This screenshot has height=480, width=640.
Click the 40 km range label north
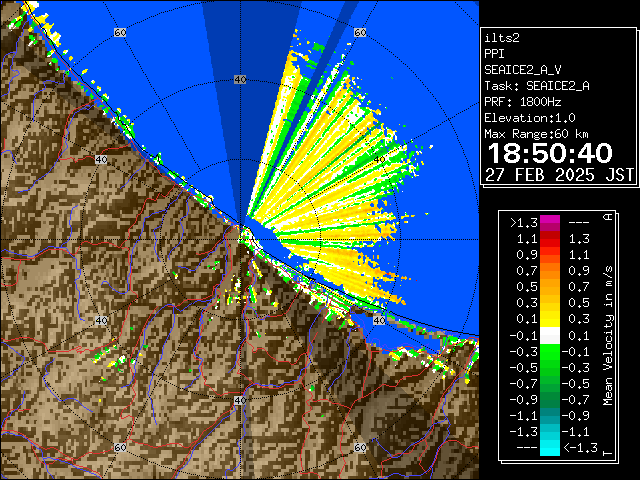pos(240,80)
